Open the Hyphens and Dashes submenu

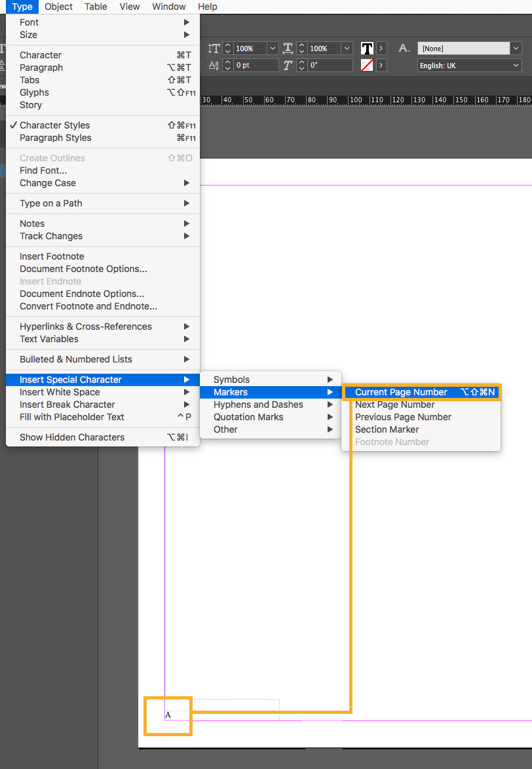coord(258,404)
